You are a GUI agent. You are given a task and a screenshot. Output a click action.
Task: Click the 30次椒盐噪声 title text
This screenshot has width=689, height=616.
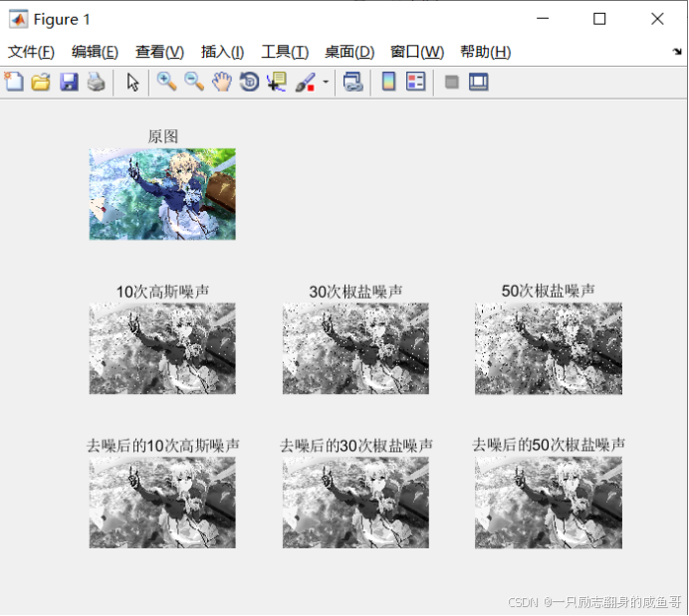(355, 292)
